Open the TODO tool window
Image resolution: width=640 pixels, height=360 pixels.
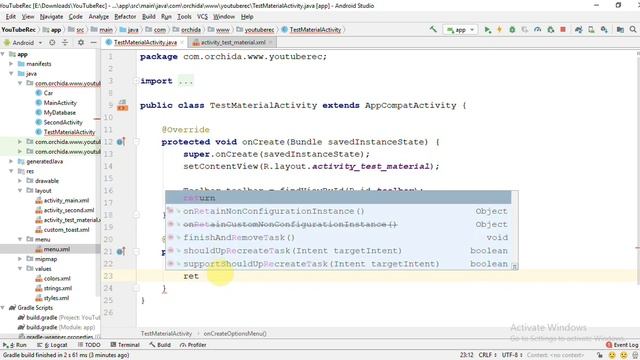pyautogui.click(x=89, y=345)
